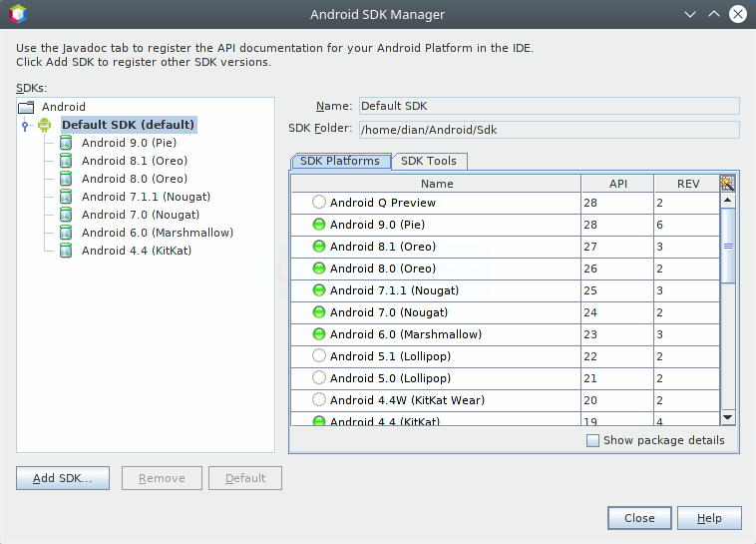Click the title bar maximize chevron

[714, 14]
